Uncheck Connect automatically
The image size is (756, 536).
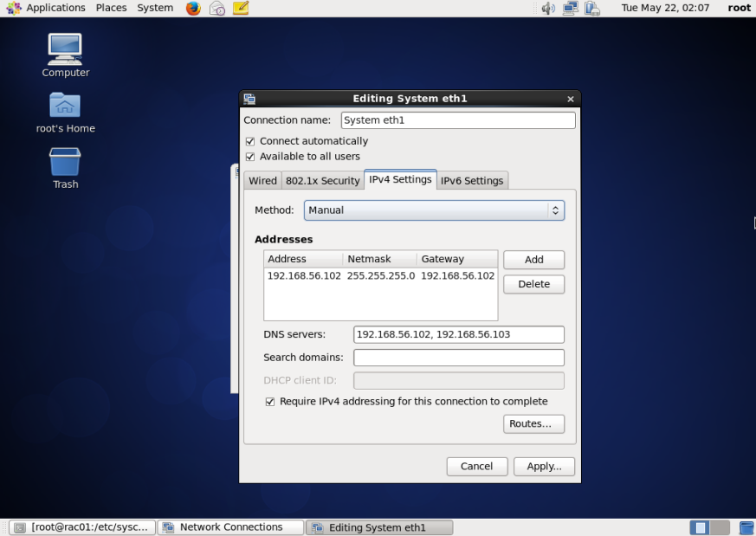point(250,141)
